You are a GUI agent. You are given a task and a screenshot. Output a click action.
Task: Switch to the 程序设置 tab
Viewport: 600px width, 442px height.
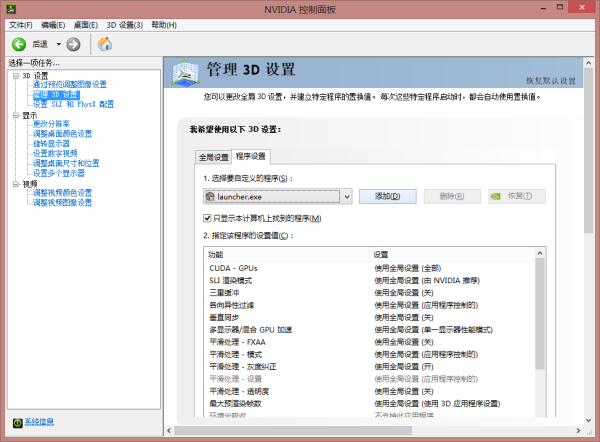(251, 156)
